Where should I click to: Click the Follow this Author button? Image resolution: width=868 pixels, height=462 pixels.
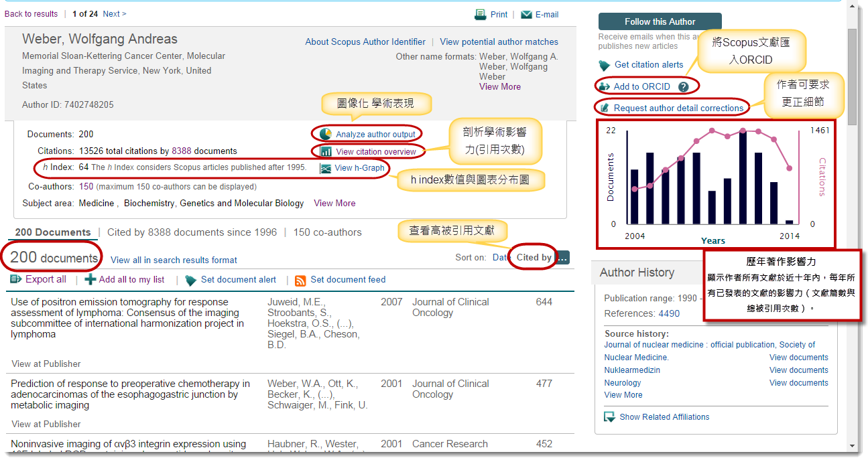tap(660, 21)
